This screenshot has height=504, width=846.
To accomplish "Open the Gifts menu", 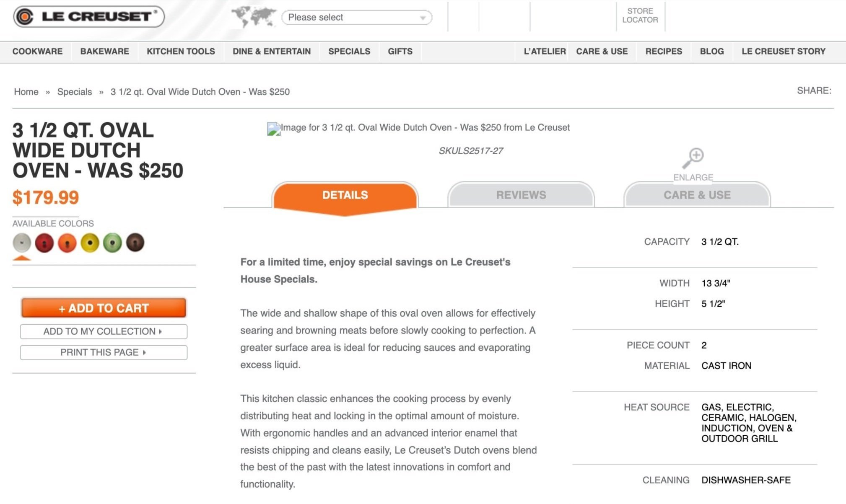I will click(x=400, y=52).
